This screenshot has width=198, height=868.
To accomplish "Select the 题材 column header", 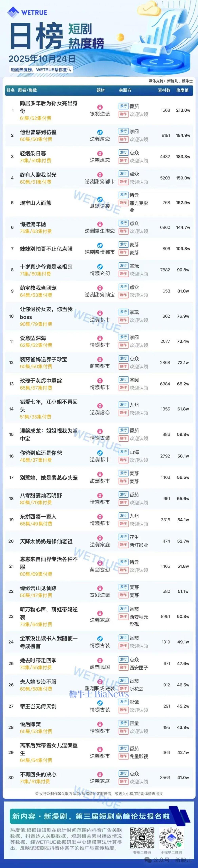I will pyautogui.click(x=101, y=90).
